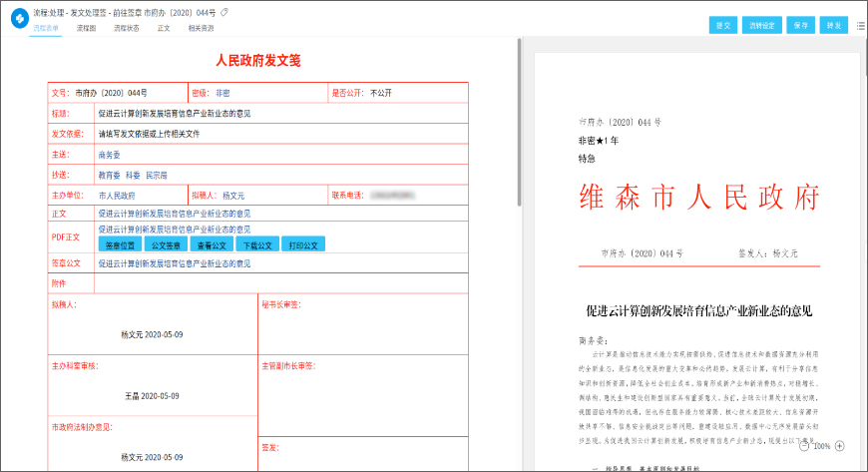Download document via 下载公文 button
868x472 pixels.
tap(257, 244)
